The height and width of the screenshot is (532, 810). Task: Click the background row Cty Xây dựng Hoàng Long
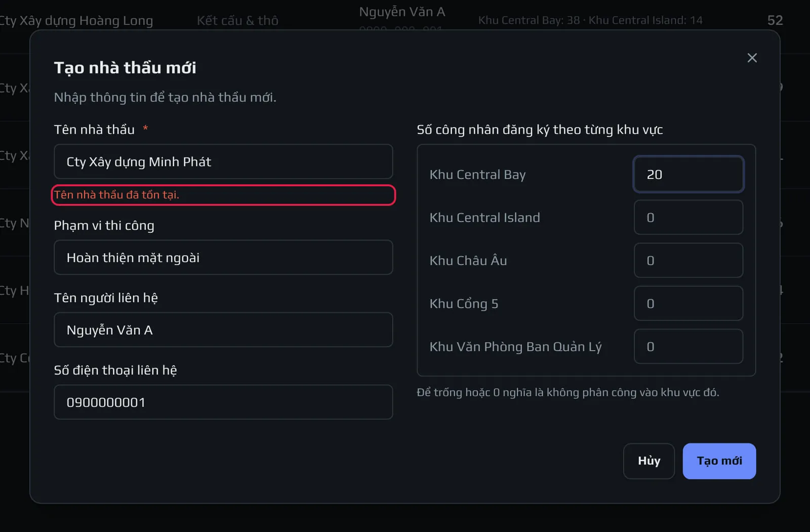coord(76,20)
